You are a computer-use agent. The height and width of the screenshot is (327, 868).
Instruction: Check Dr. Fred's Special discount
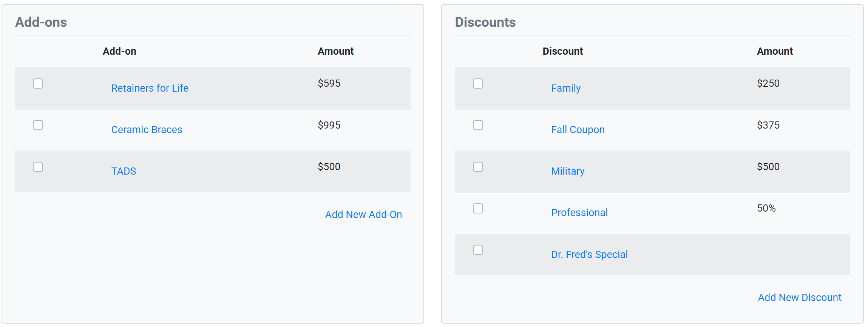[477, 250]
